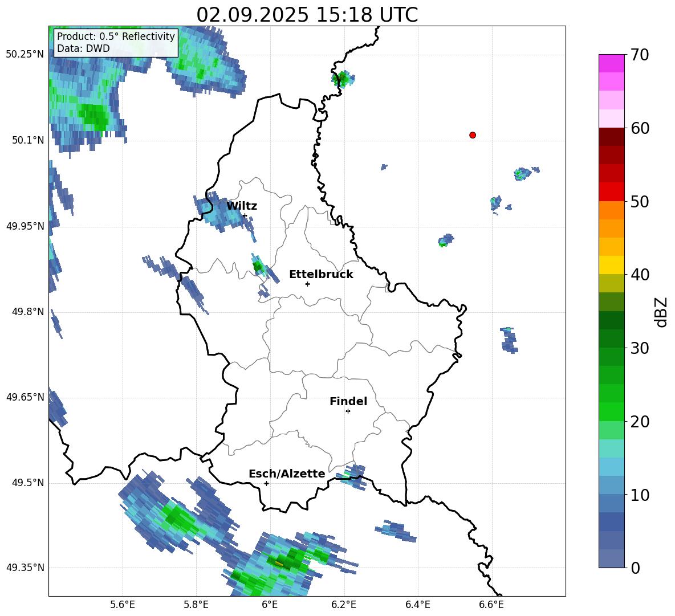675x616 pixels.
Task: Click the Findel city label
Action: (x=348, y=401)
